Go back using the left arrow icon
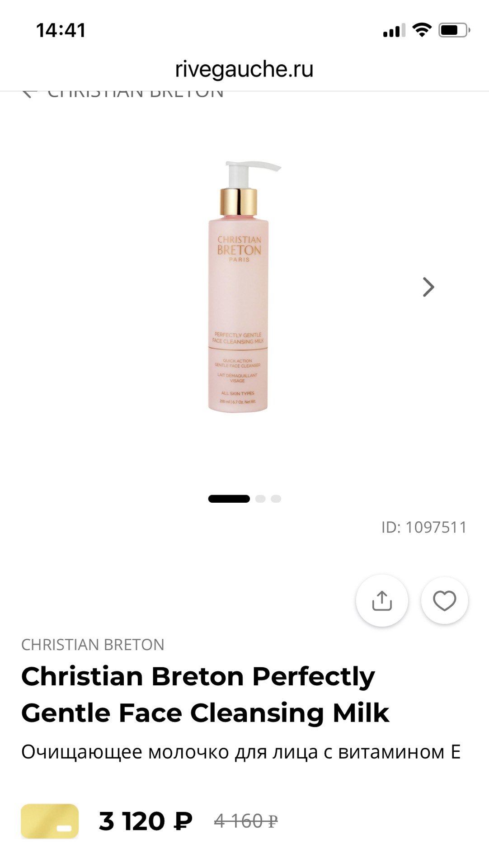489x868 pixels. tap(29, 93)
